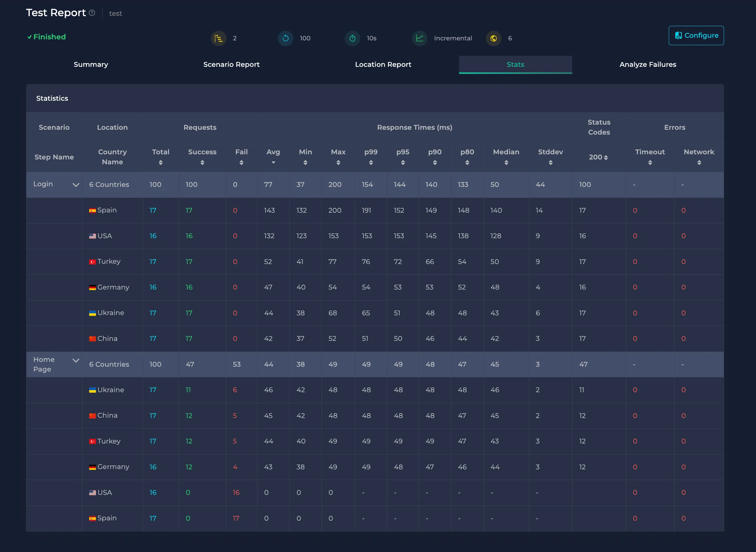This screenshot has height=552, width=756.
Task: Click the Login Spain p99 value 191
Action: (366, 210)
